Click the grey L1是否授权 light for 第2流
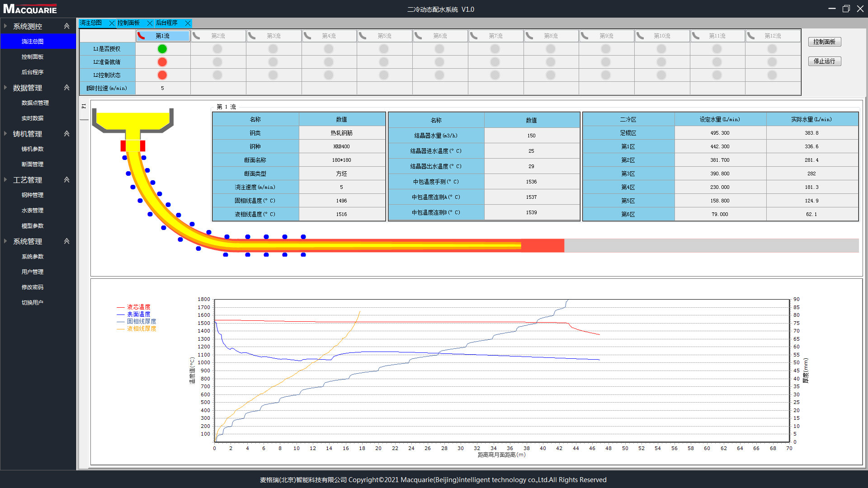 click(x=217, y=49)
